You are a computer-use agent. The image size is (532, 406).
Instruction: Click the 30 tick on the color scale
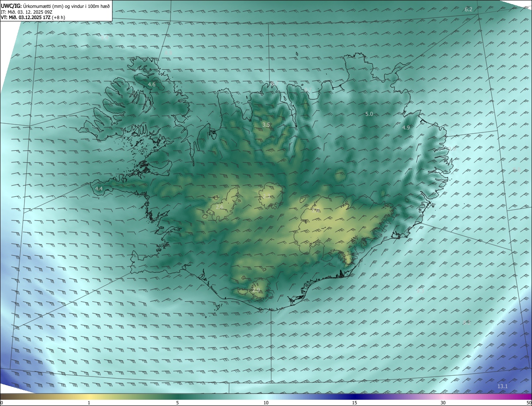pos(443,403)
